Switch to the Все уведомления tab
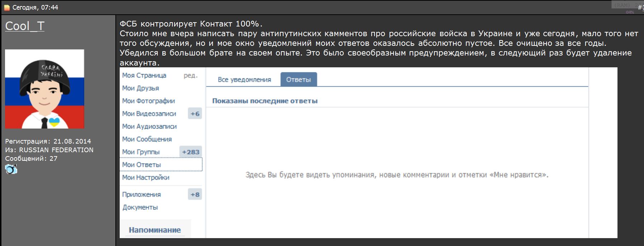Viewport: 644px width, 246px height. tap(244, 79)
